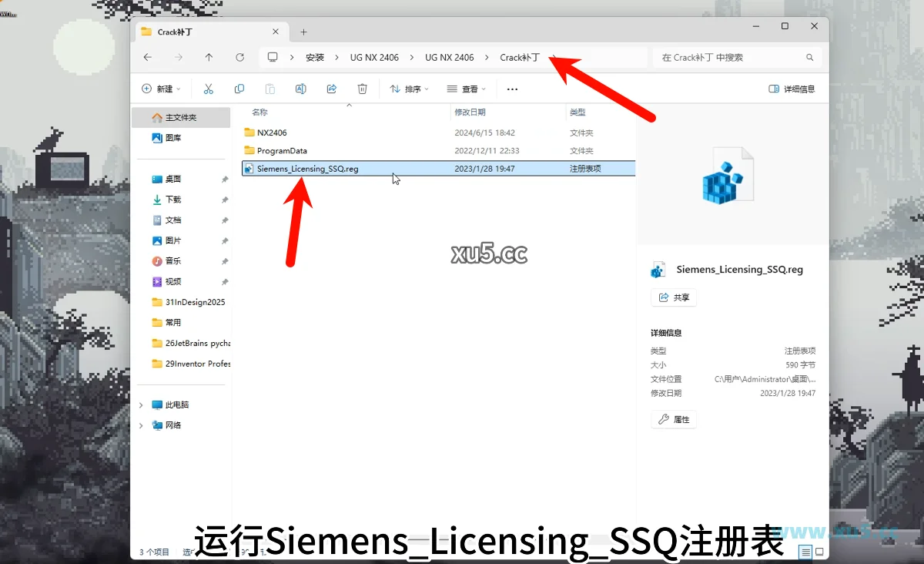Open the more options ellipsis menu
Image resolution: width=924 pixels, height=564 pixels.
512,89
